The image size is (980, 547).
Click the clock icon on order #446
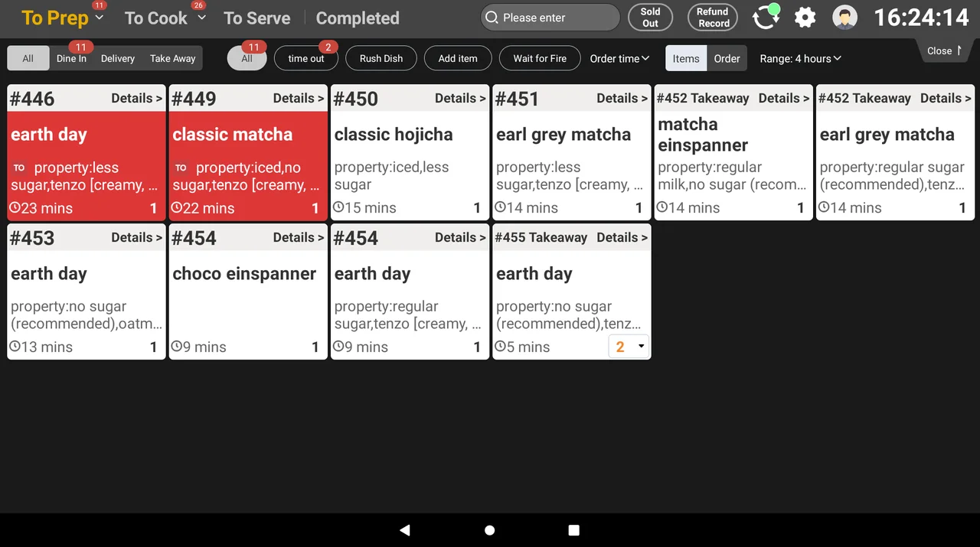click(x=15, y=207)
